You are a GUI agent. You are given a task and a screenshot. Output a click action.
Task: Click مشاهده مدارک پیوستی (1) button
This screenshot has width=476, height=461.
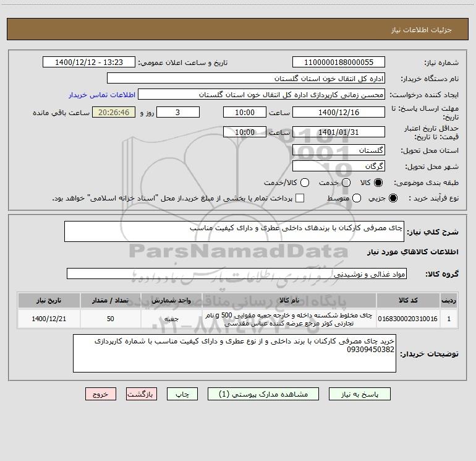[x=263, y=394]
